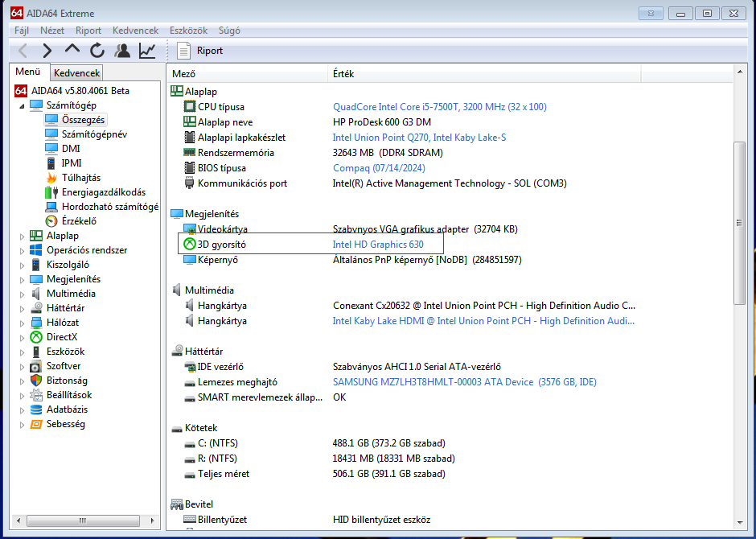756x539 pixels.
Task: Open the Eszközök menu
Action: [188, 31]
